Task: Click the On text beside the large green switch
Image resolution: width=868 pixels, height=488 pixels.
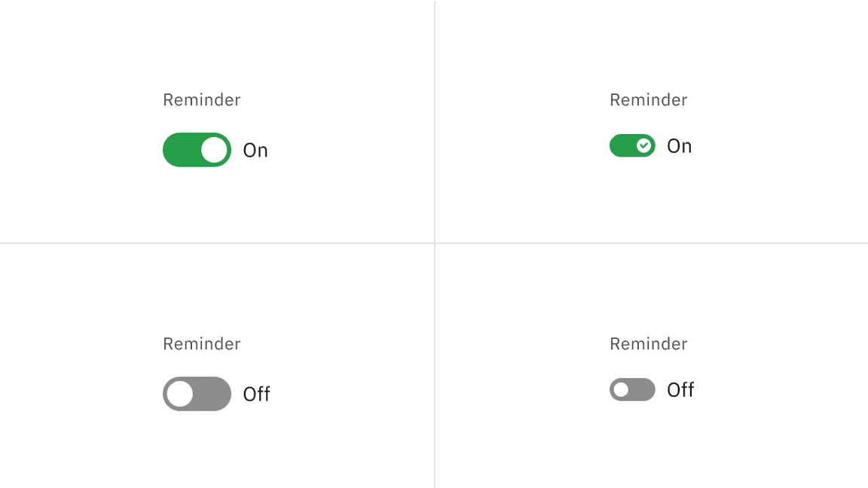Action: click(x=255, y=150)
